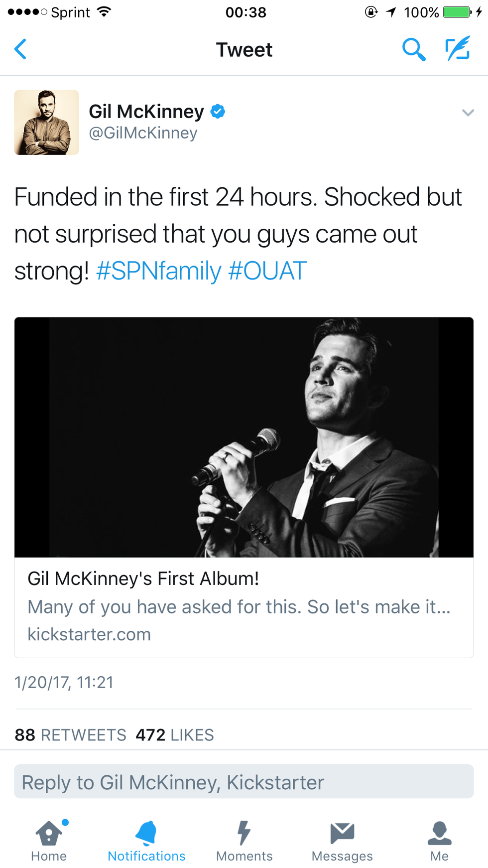Open the Gil McKinney's First Album link title
This screenshot has height=868, width=488.
(143, 579)
